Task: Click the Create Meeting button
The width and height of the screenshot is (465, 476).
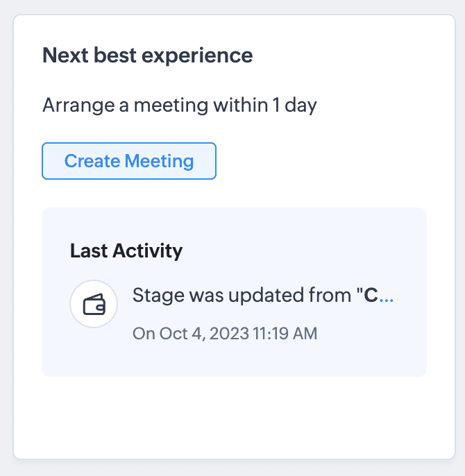Action: tap(129, 161)
